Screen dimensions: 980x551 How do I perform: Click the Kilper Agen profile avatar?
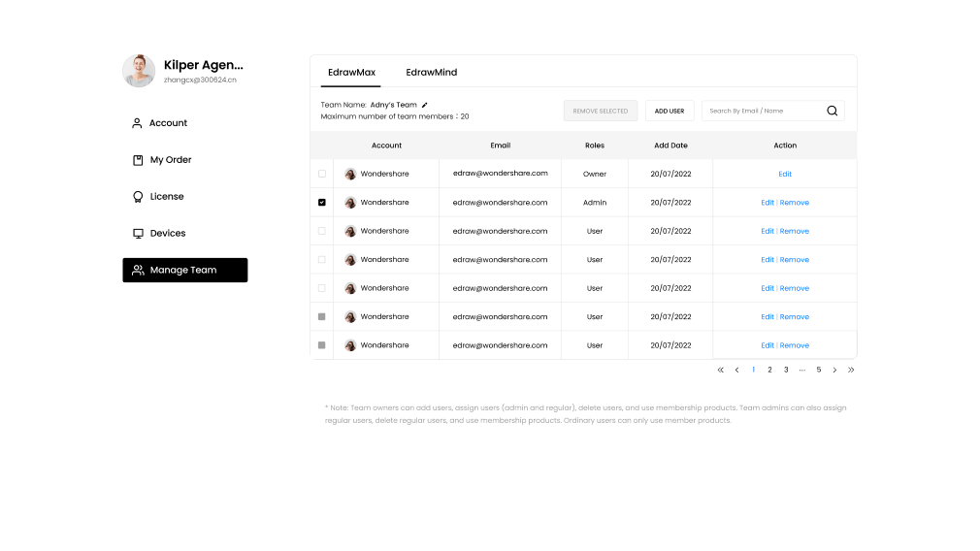pos(139,71)
